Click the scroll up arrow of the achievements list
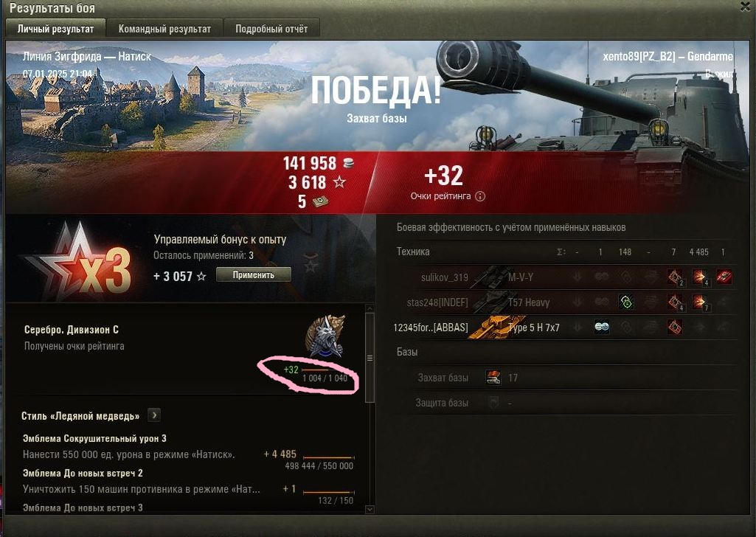Viewport: 756px width, 537px height. pos(370,308)
